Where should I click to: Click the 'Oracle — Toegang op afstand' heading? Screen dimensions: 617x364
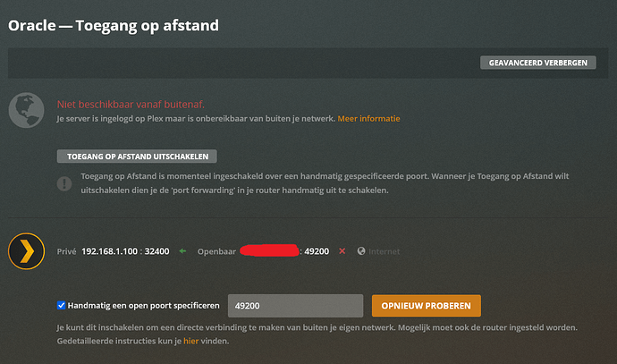click(x=114, y=25)
